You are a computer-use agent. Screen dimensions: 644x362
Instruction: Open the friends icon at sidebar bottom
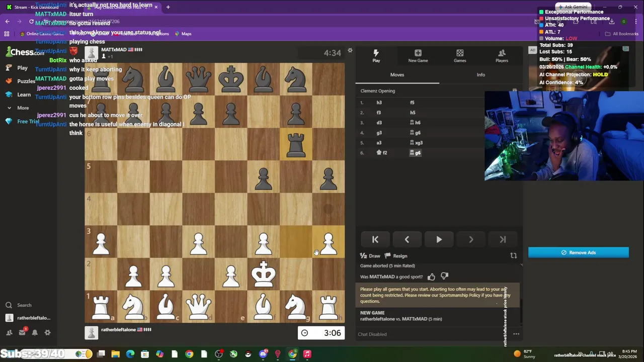(x=9, y=332)
